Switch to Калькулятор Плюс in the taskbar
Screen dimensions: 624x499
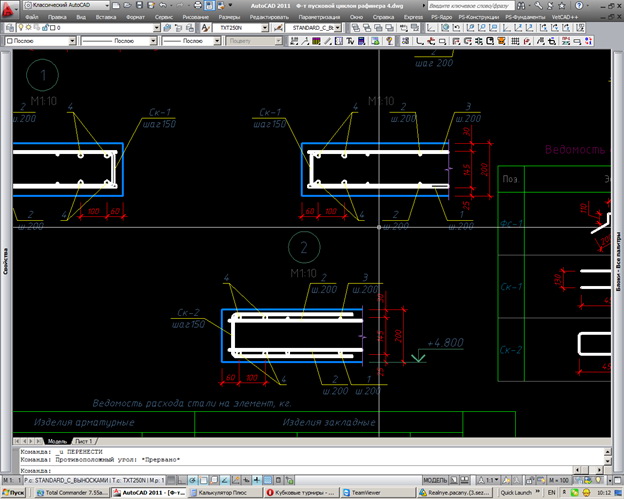click(224, 492)
